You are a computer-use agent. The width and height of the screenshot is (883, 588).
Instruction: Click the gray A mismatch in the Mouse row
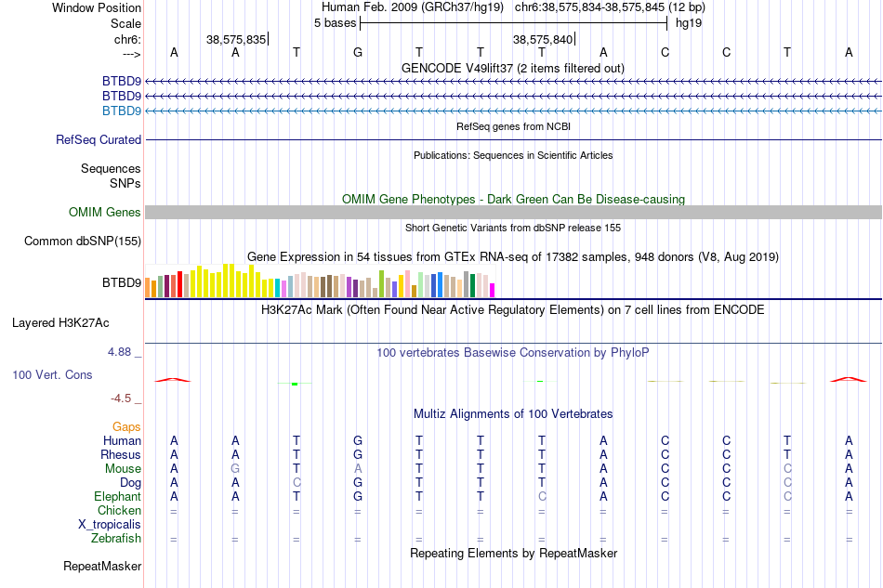[358, 469]
